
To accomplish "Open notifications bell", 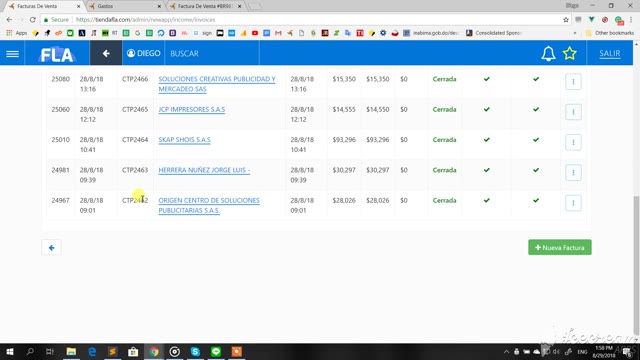I will coord(548,53).
